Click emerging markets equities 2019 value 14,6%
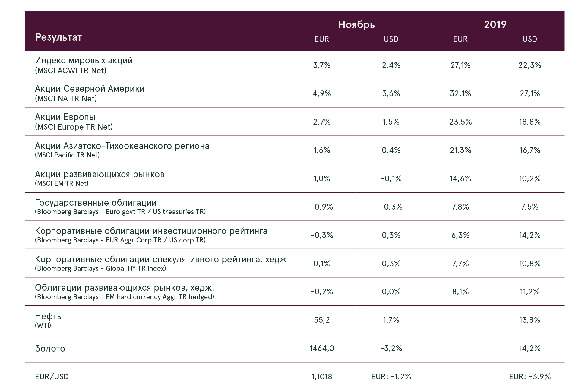The image size is (588, 389). pos(460,179)
